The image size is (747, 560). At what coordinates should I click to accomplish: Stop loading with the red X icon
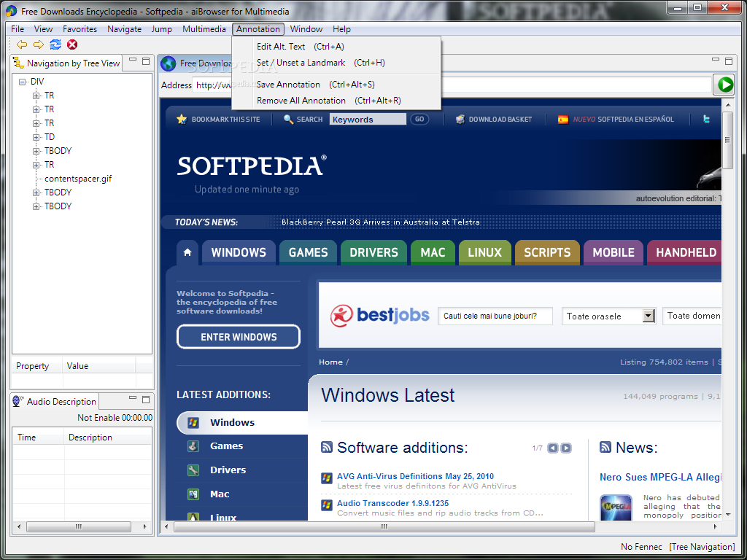[x=72, y=44]
